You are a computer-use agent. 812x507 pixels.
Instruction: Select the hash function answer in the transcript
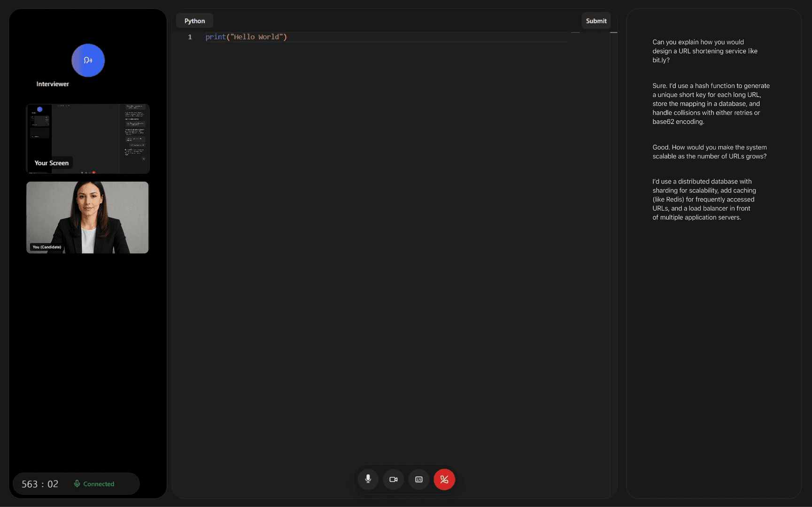711,103
